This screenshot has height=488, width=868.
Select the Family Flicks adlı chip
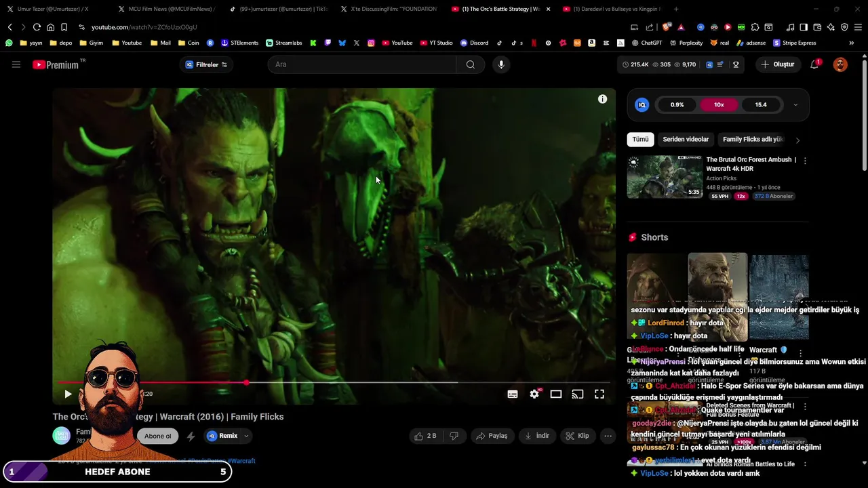point(752,139)
